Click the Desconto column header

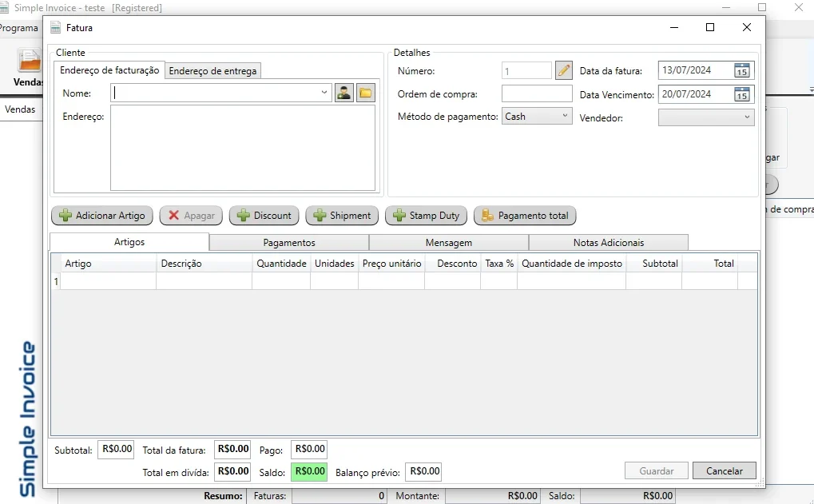click(x=453, y=263)
